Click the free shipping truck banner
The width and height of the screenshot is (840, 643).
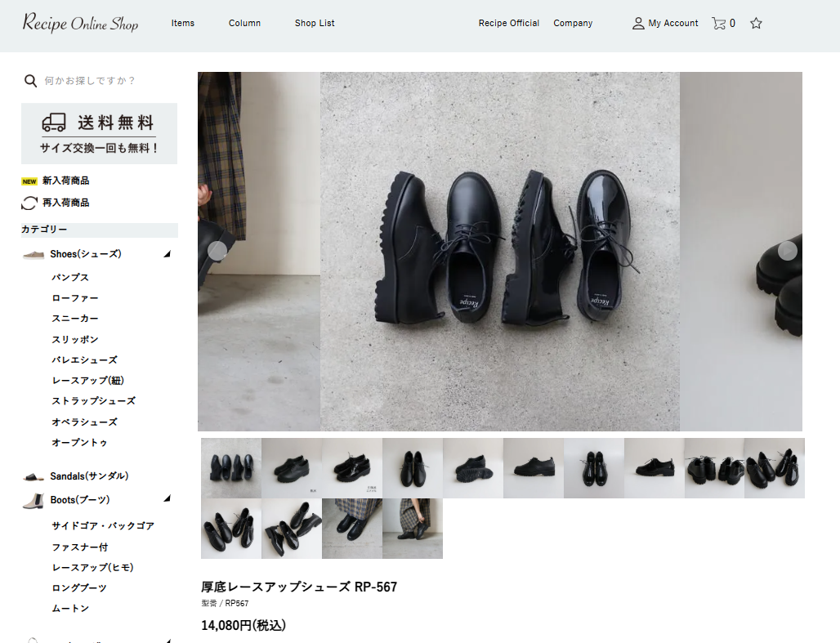[x=99, y=133]
